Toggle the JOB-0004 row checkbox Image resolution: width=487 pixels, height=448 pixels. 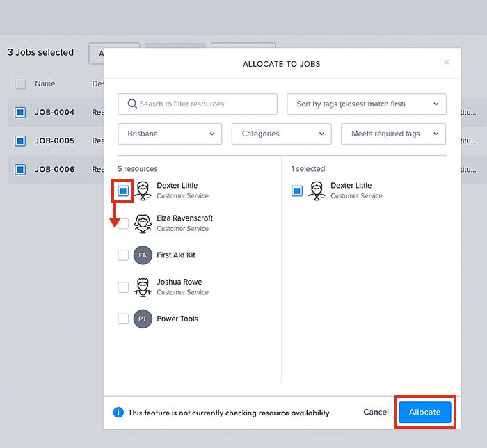coord(20,113)
